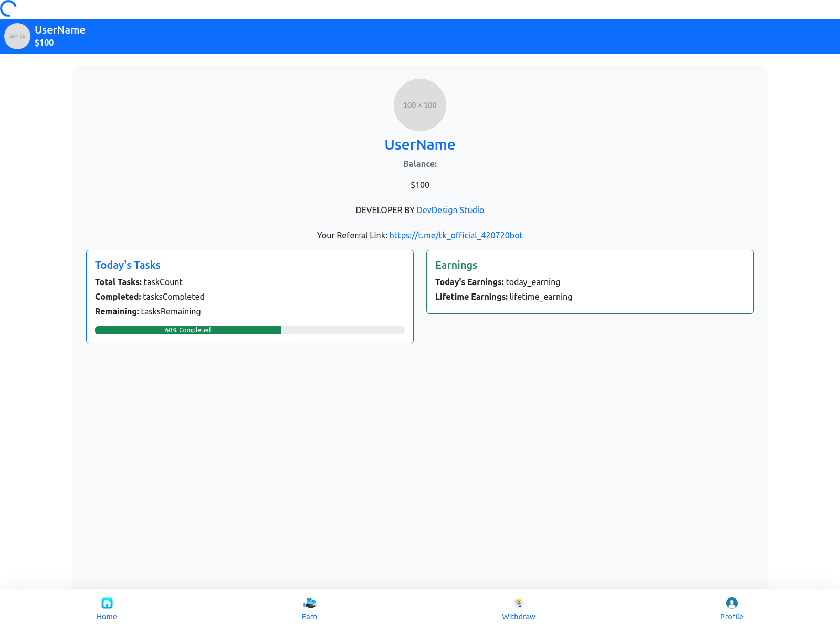Open the DevDesign Studio link
This screenshot has height=630, width=840.
[450, 210]
